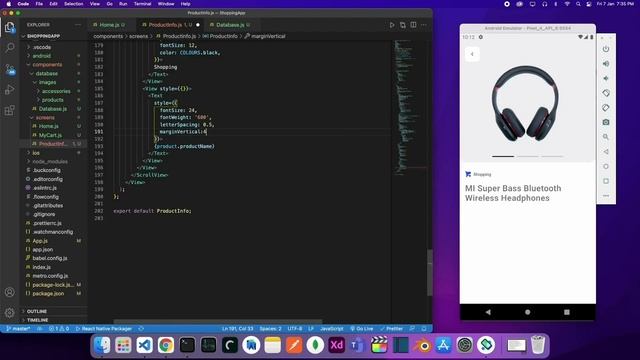Image resolution: width=640 pixels, height=360 pixels.
Task: Expand the android folder
Action: (42, 56)
